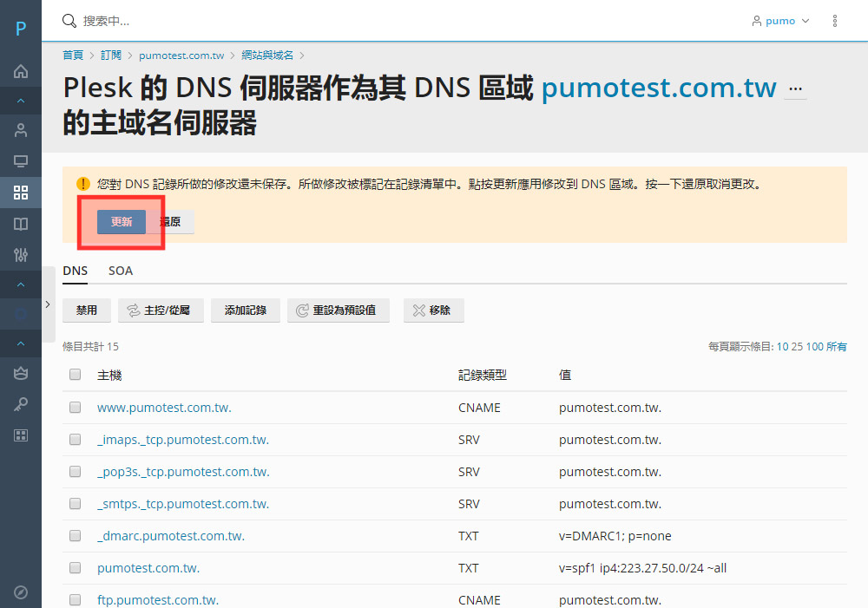The width and height of the screenshot is (868, 608).
Task: Show 所有 entries per page
Action: click(x=837, y=346)
